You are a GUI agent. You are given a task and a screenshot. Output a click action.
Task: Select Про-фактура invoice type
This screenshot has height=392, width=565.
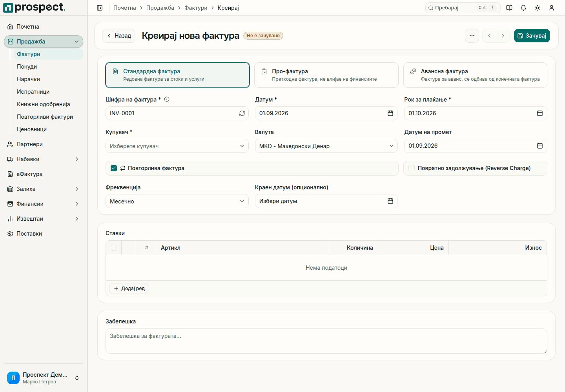click(x=326, y=75)
